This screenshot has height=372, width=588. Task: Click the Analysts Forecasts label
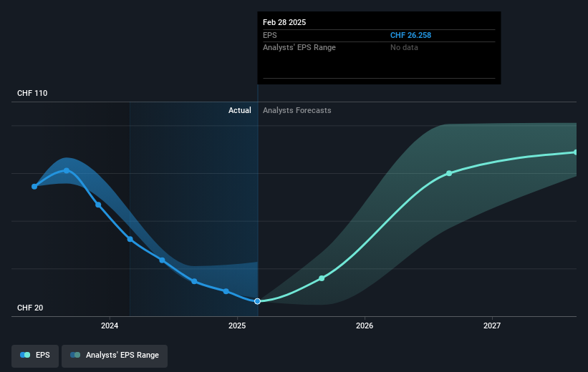click(297, 110)
